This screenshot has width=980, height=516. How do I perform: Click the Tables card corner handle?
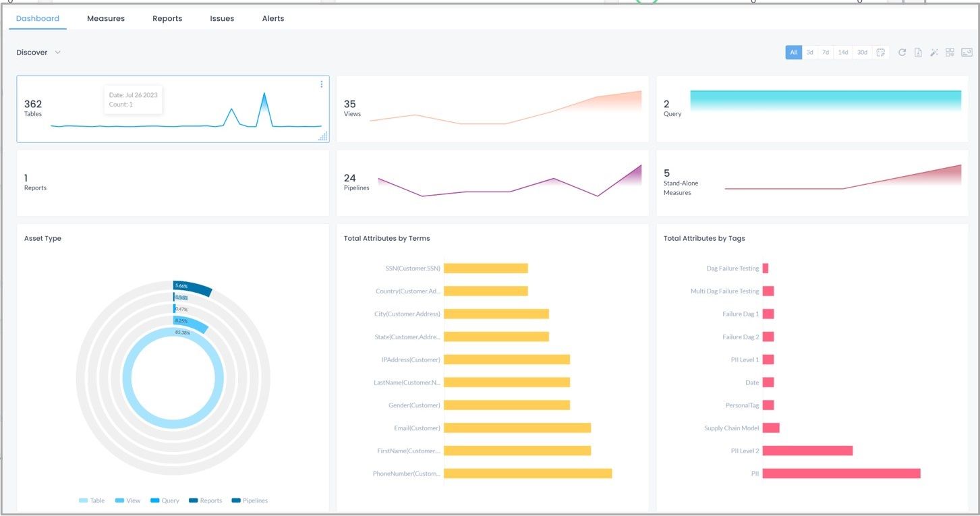[323, 136]
